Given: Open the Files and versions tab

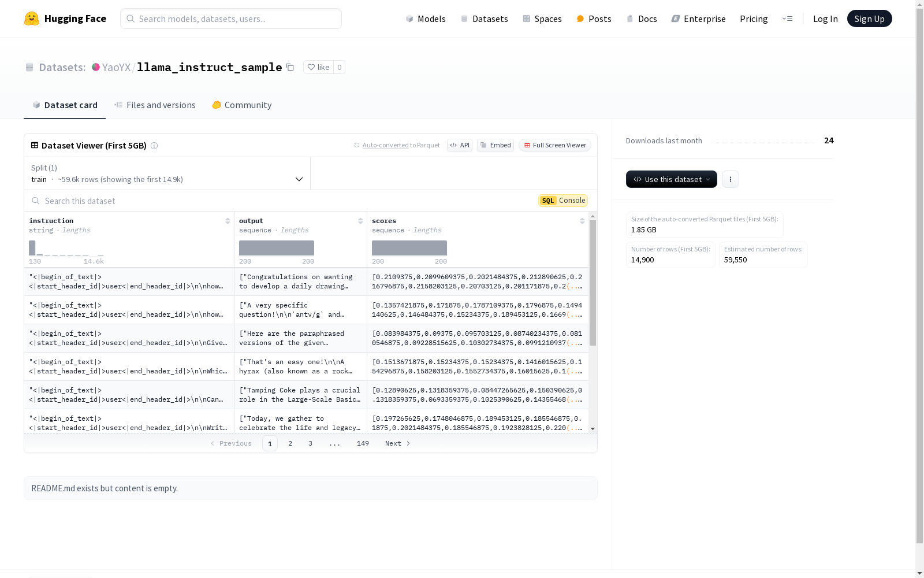Looking at the screenshot, I should [x=155, y=105].
